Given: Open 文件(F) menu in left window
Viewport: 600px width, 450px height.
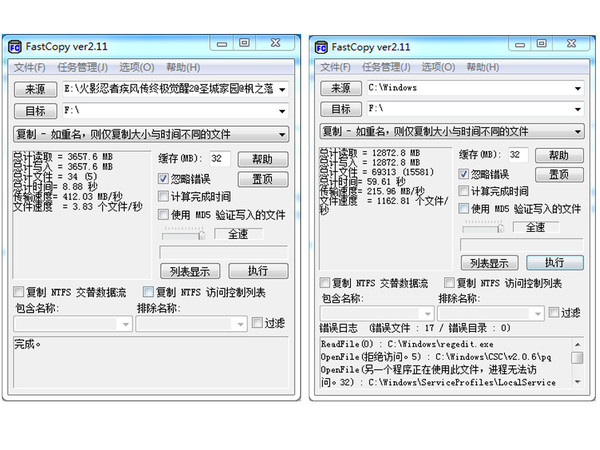Looking at the screenshot, I should [x=30, y=68].
